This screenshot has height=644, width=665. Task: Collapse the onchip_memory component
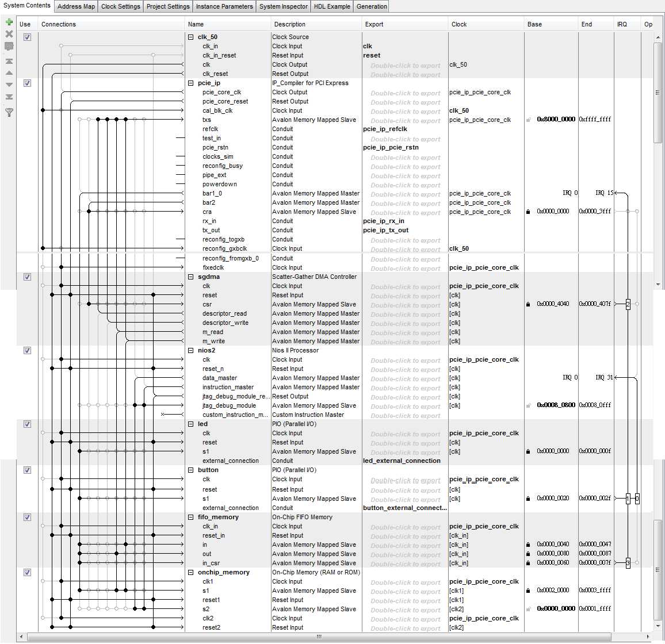[191, 572]
